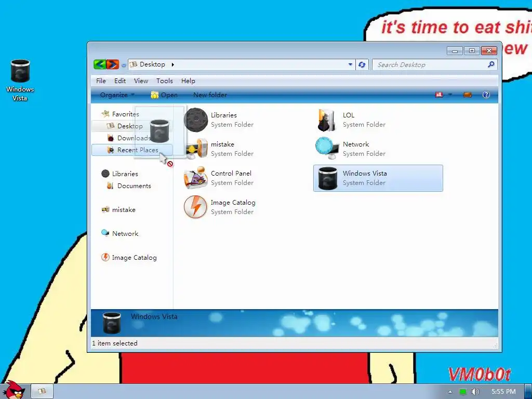Go forward with orange arrow button
The width and height of the screenshot is (532, 399).
click(113, 64)
